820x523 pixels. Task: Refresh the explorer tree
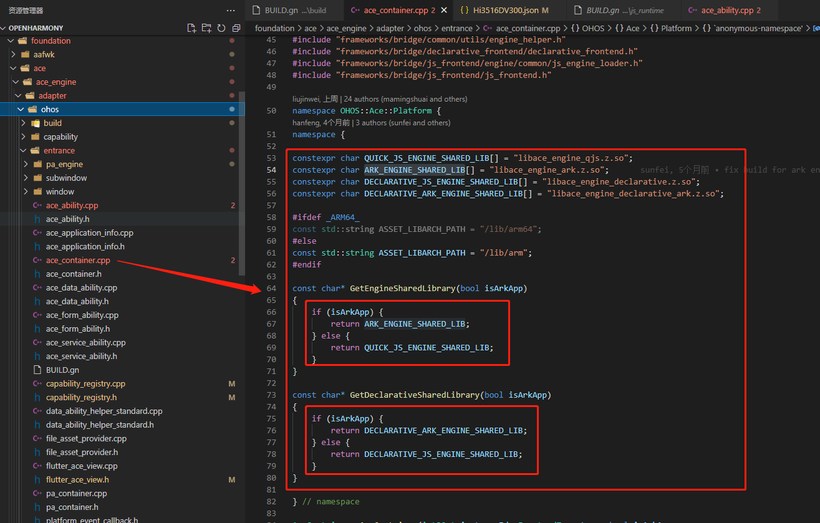pos(221,28)
